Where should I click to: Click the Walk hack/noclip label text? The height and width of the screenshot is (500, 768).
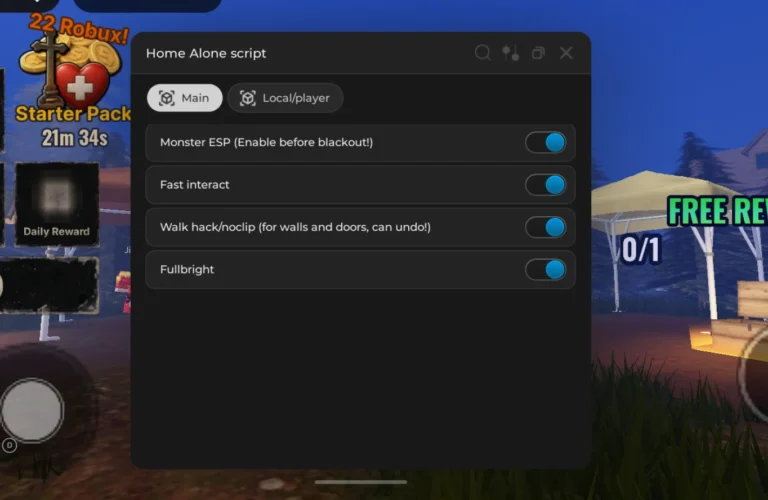pos(295,227)
